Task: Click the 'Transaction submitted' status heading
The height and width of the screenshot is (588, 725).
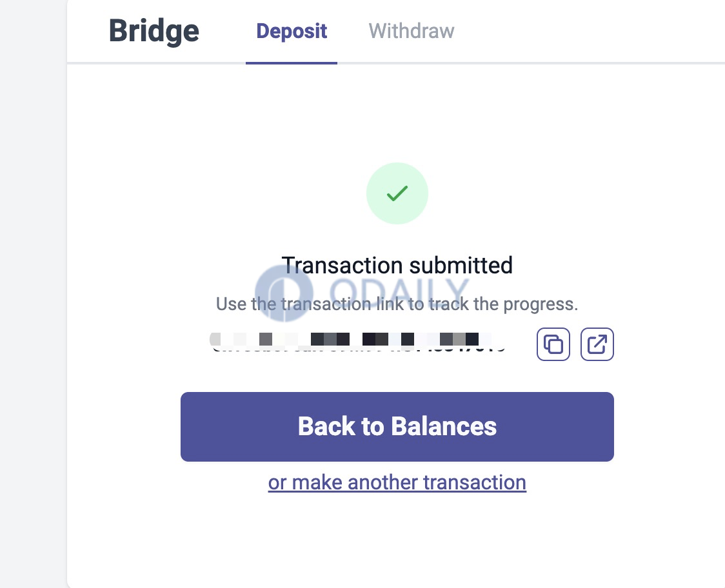Action: coord(397,266)
